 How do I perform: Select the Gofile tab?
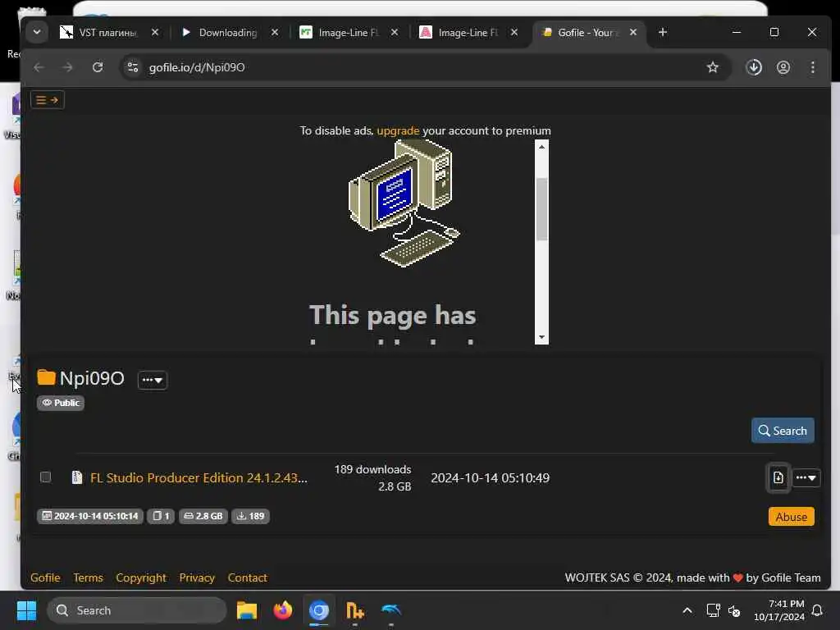pyautogui.click(x=589, y=33)
